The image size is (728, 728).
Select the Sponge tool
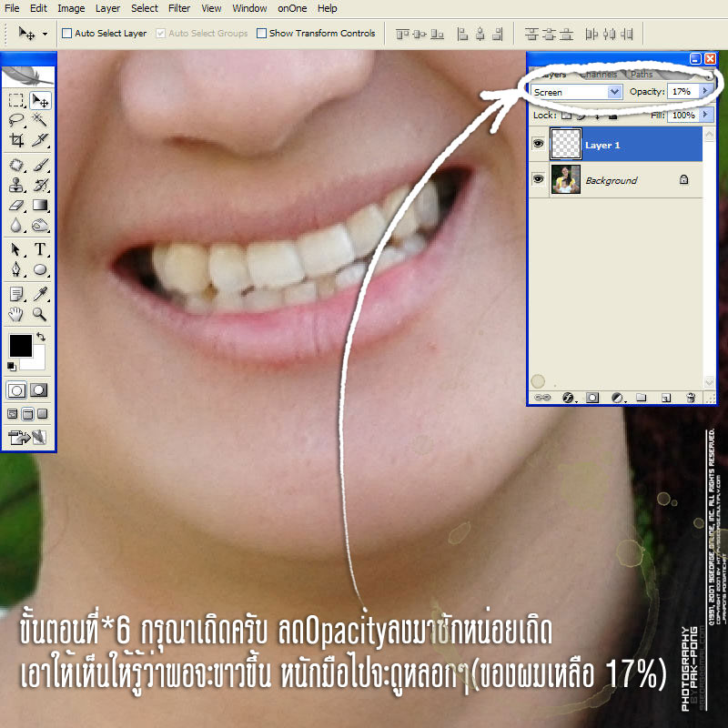(40, 225)
